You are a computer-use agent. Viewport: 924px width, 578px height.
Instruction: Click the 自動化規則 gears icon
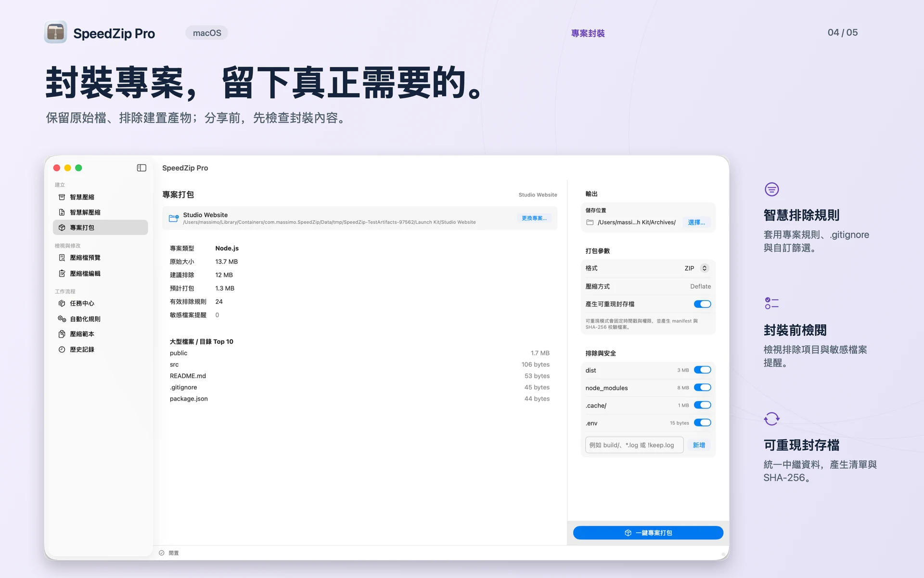click(62, 319)
